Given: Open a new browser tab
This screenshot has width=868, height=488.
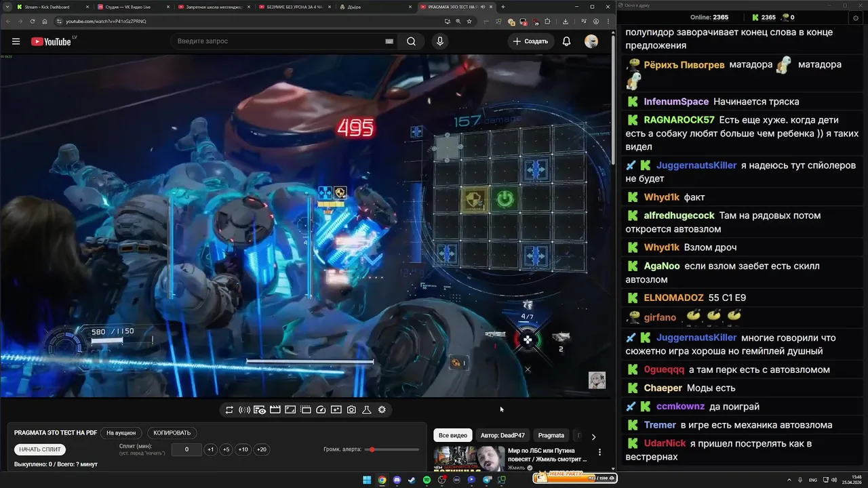Looking at the screenshot, I should pos(502,7).
